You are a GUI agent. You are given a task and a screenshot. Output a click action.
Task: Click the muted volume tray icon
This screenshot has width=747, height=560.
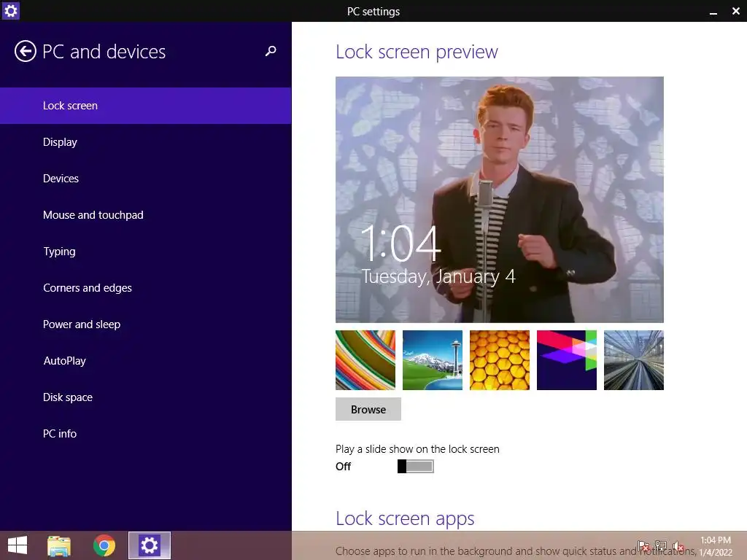click(x=678, y=545)
